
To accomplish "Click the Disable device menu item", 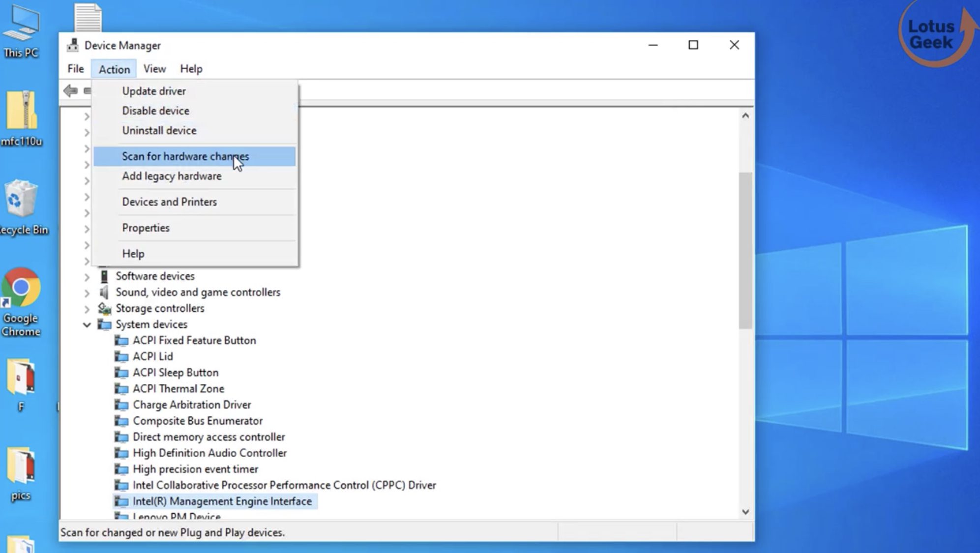I will coord(155,110).
